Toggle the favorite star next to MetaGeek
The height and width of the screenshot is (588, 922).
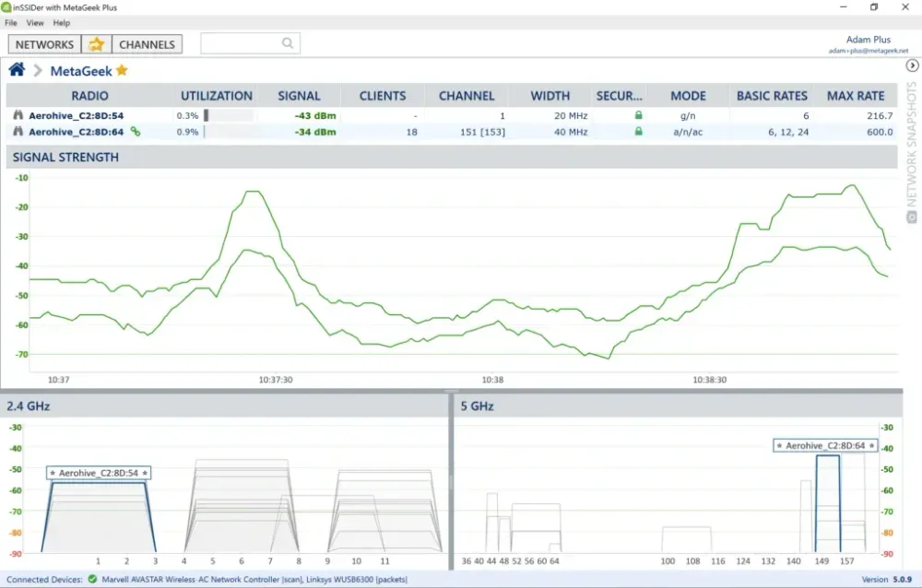pos(123,69)
